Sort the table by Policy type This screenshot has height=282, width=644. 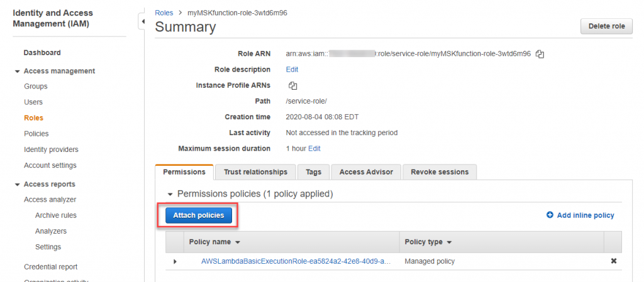[428, 242]
